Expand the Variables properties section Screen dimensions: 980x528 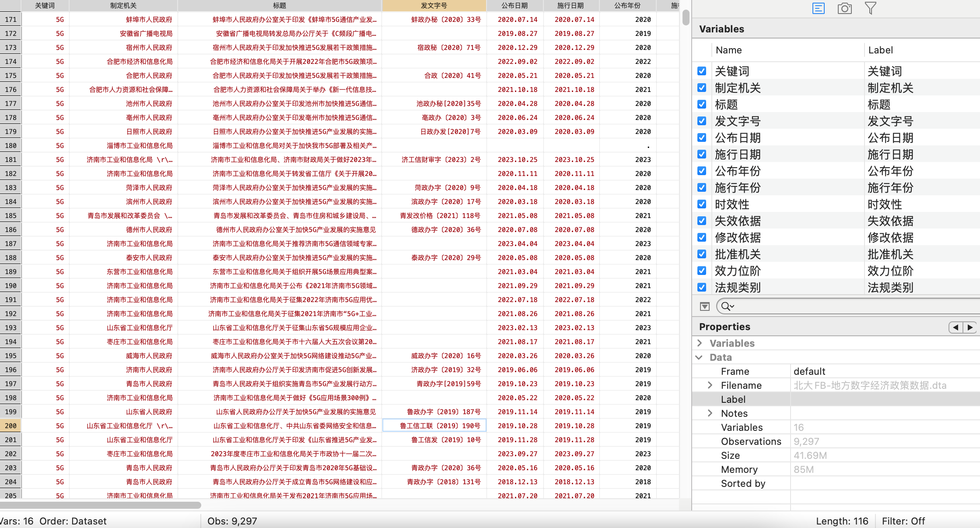(700, 343)
